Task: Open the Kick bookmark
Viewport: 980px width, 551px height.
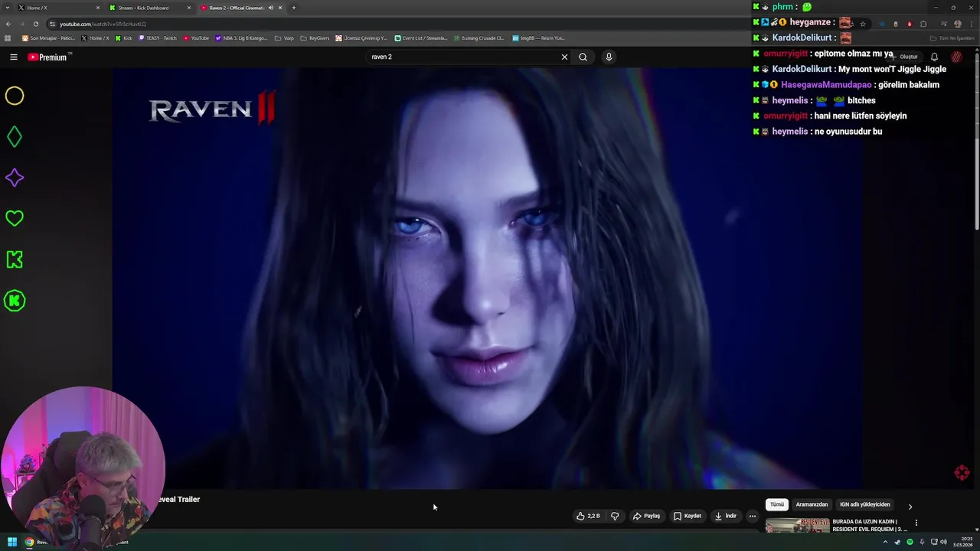Action: [123, 37]
